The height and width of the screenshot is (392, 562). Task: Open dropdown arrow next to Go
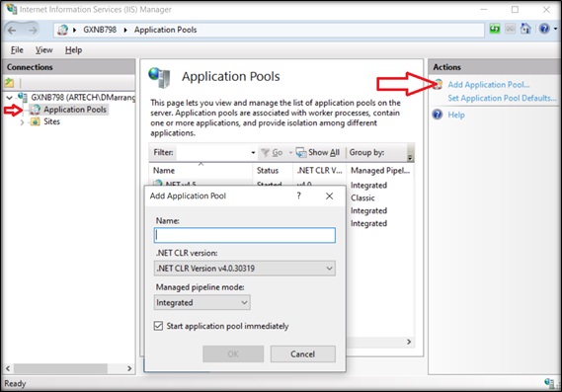point(290,153)
